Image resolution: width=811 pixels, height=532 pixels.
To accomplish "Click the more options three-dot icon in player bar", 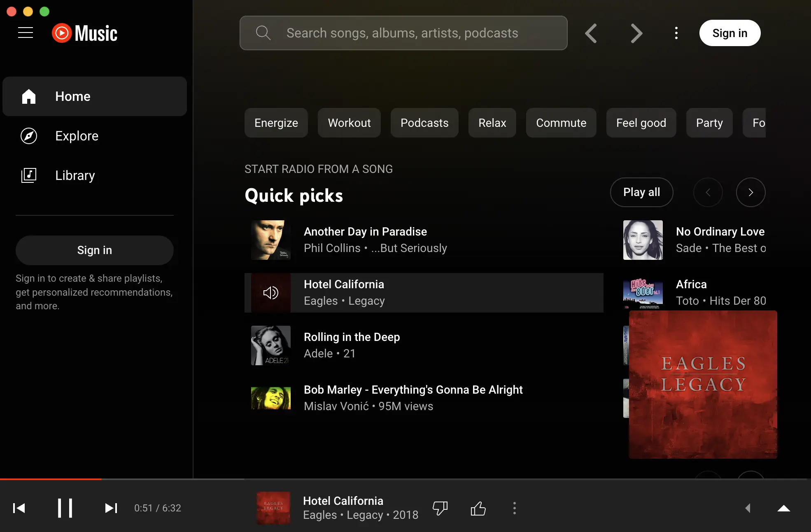I will click(515, 508).
